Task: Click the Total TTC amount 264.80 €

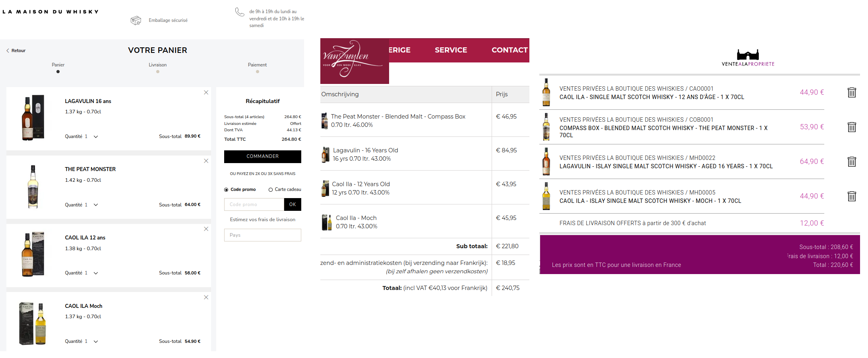Action: (291, 139)
